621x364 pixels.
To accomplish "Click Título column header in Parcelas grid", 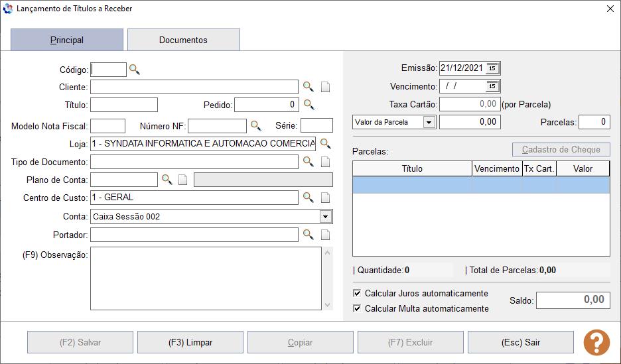I will [412, 168].
